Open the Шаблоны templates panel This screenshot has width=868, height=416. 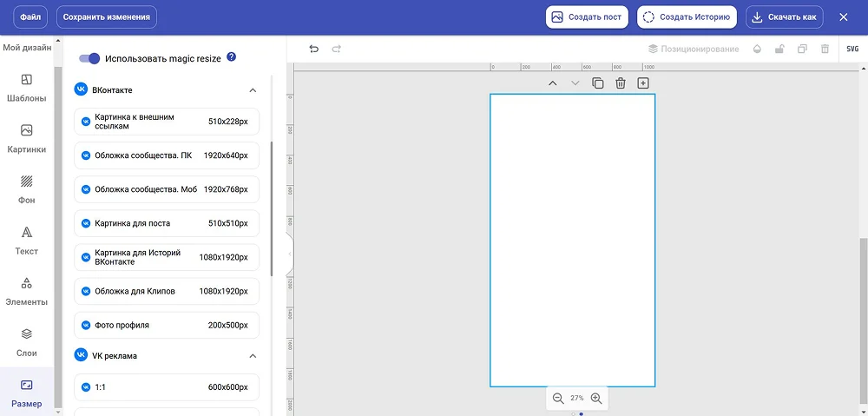(x=27, y=88)
